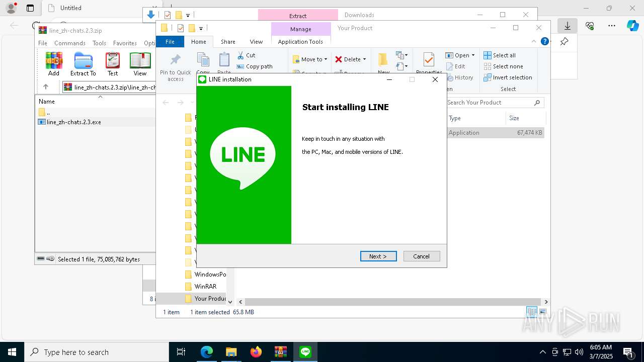Click Extract To in the WinRAR toolbar
644x362 pixels.
click(83, 64)
